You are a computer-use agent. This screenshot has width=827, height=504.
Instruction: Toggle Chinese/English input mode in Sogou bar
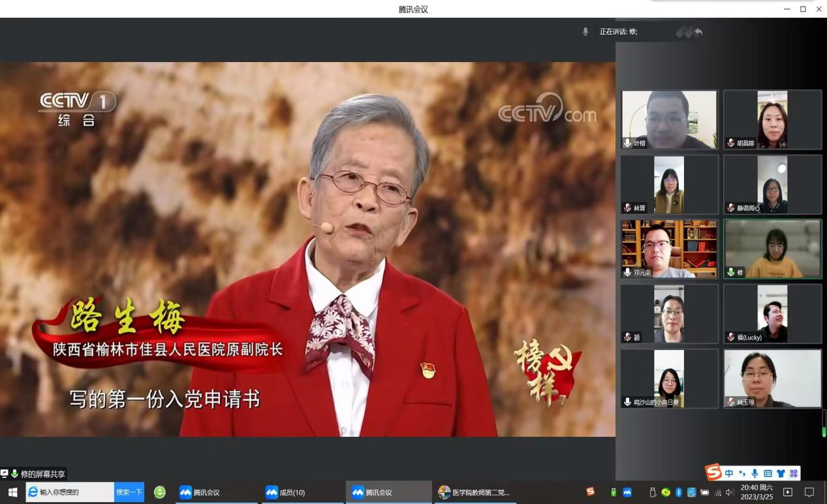(x=729, y=473)
